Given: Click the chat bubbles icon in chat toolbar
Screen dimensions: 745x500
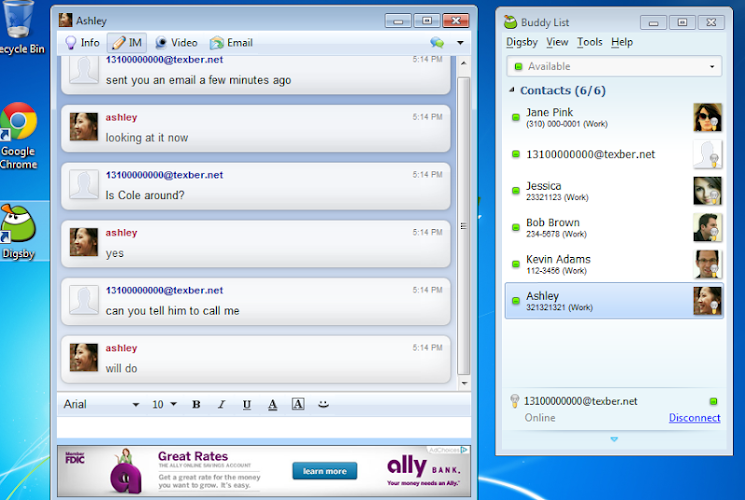Looking at the screenshot, I should 437,43.
